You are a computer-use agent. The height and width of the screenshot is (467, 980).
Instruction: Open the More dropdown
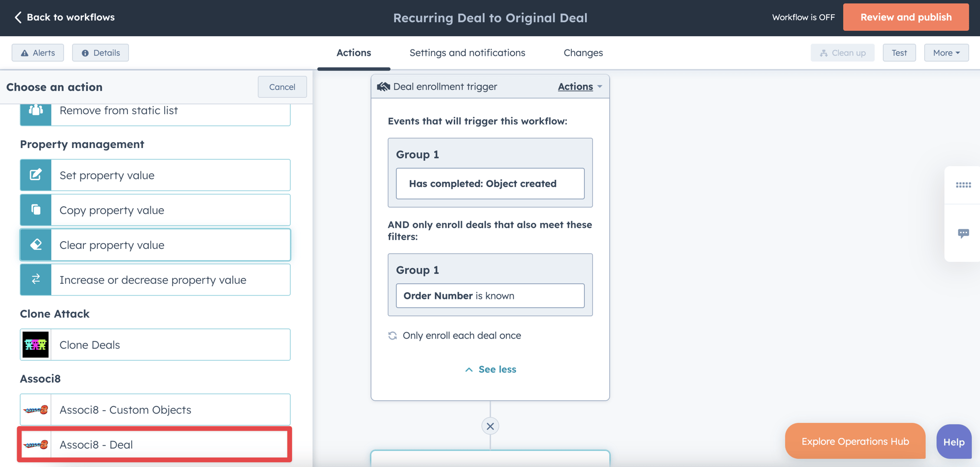click(945, 52)
